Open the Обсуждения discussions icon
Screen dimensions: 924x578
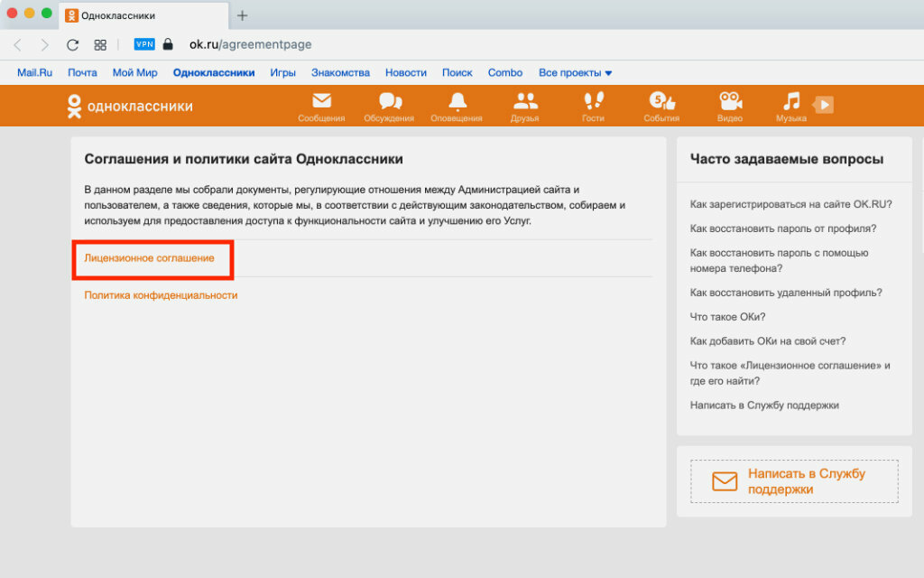pyautogui.click(x=389, y=107)
